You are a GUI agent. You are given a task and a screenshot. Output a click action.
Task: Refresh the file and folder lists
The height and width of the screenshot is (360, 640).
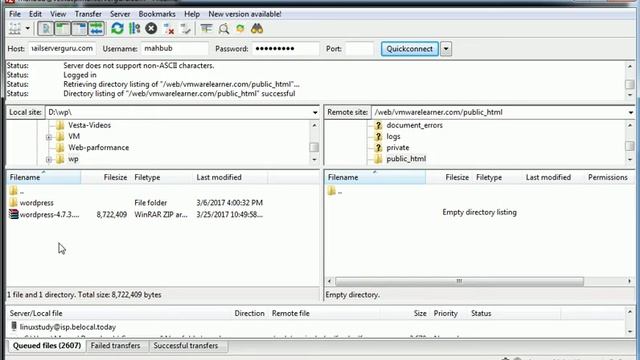[118, 29]
